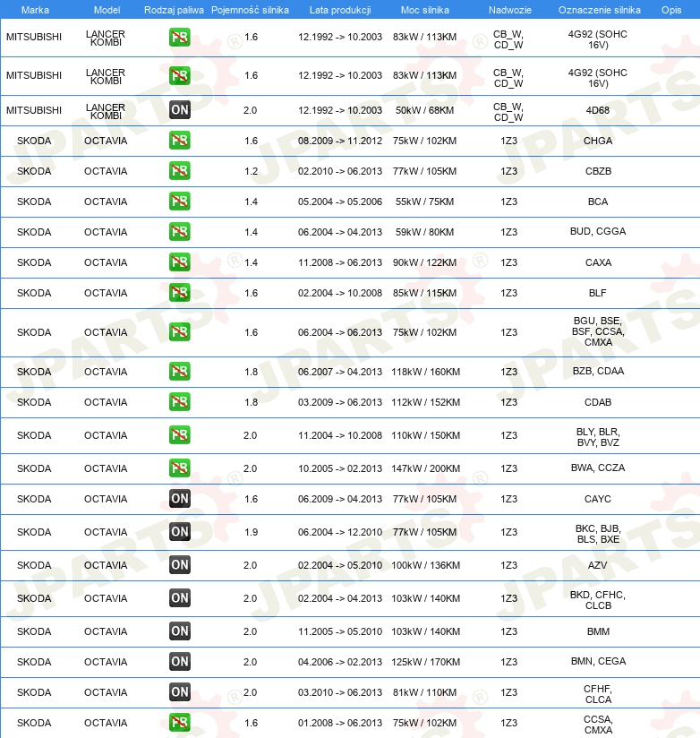
Task: Select the date range '06.2004 -> 12.2010'
Action: pyautogui.click(x=340, y=532)
